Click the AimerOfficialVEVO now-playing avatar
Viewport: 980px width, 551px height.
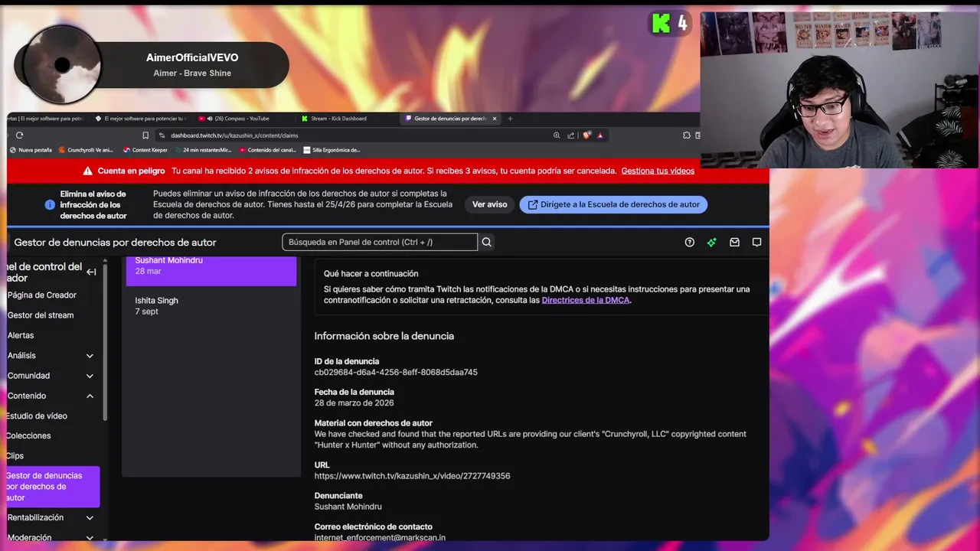click(x=62, y=64)
